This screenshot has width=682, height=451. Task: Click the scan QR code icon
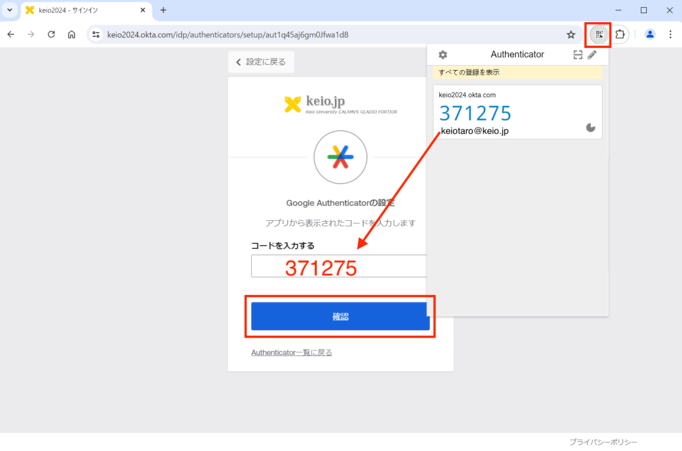point(577,55)
